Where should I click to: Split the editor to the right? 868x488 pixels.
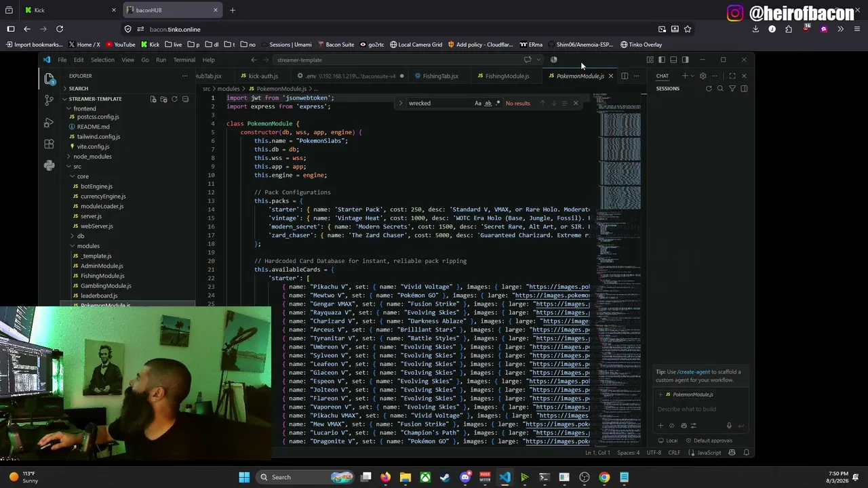[x=625, y=76]
